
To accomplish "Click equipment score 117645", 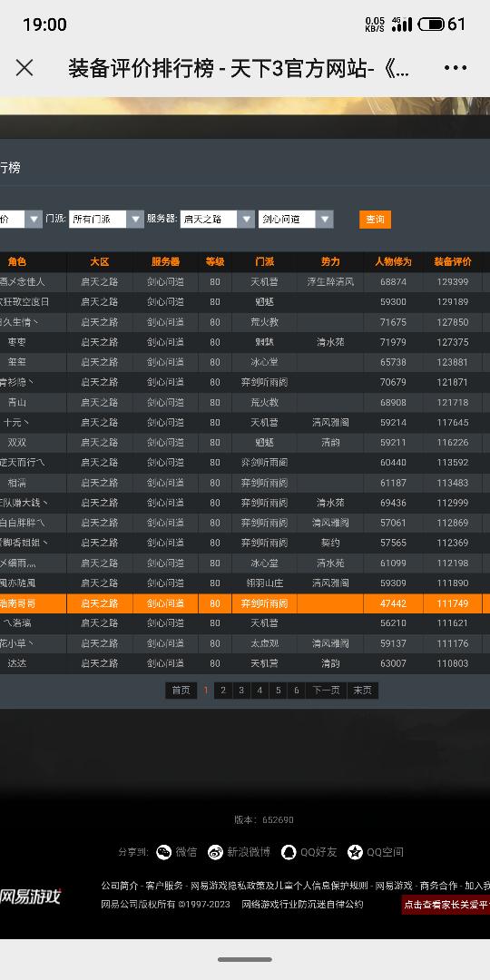I will pos(453,423).
